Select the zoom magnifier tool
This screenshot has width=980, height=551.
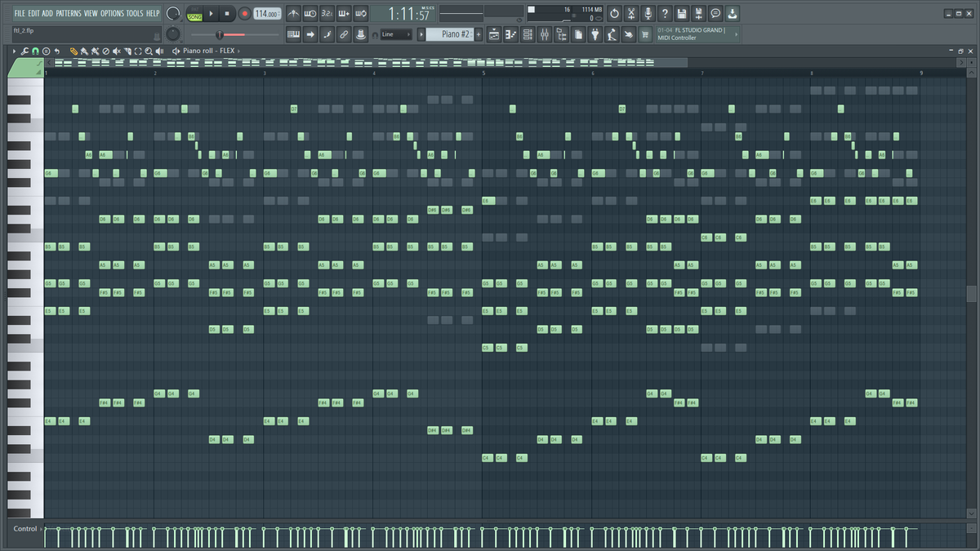pos(149,51)
